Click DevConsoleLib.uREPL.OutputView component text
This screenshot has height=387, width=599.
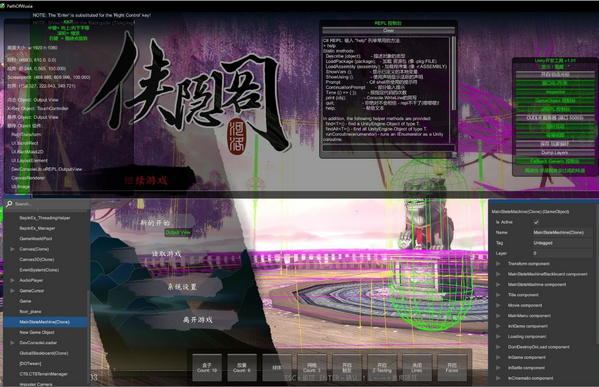coord(47,169)
